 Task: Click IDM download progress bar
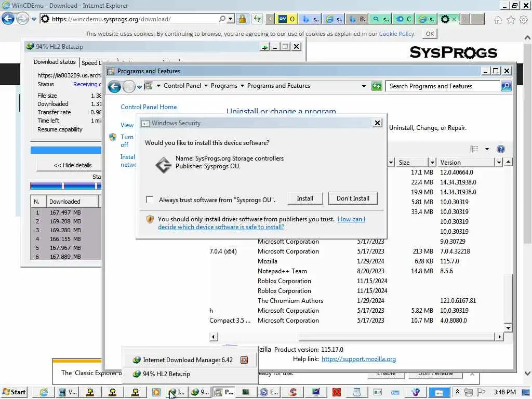click(x=66, y=150)
